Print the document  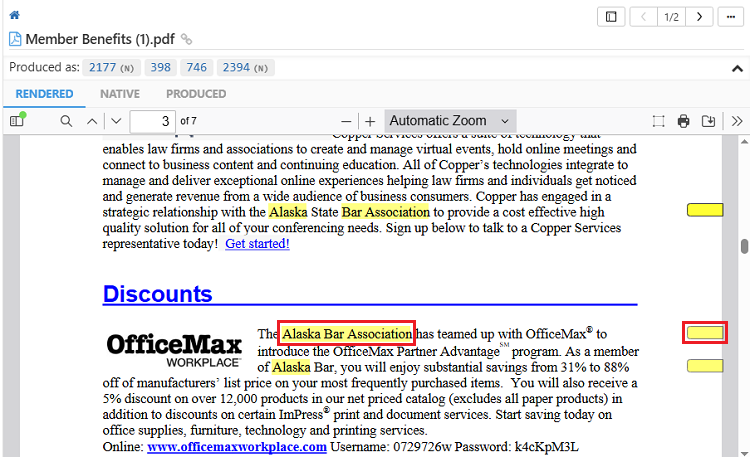[x=684, y=121]
